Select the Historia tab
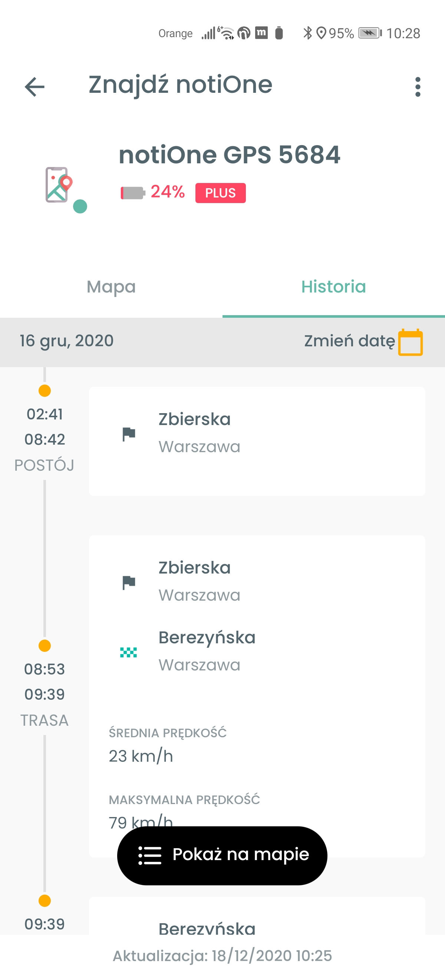 pyautogui.click(x=333, y=287)
